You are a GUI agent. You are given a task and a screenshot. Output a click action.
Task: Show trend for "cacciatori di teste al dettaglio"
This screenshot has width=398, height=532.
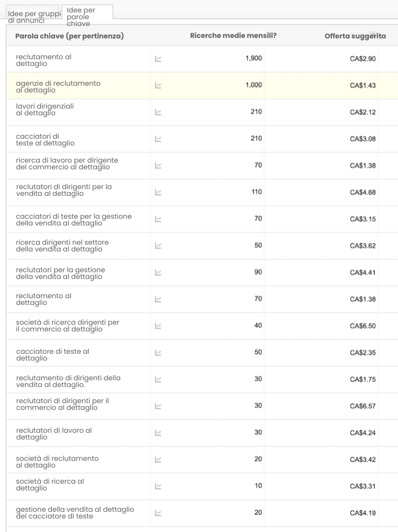[x=157, y=139]
